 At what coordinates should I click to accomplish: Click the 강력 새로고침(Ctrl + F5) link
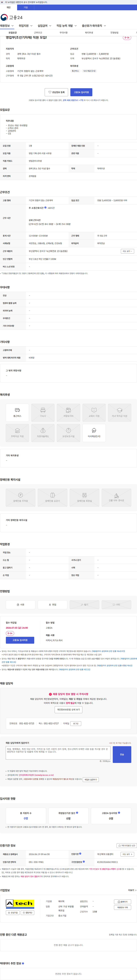pyautogui.click(x=73, y=100)
